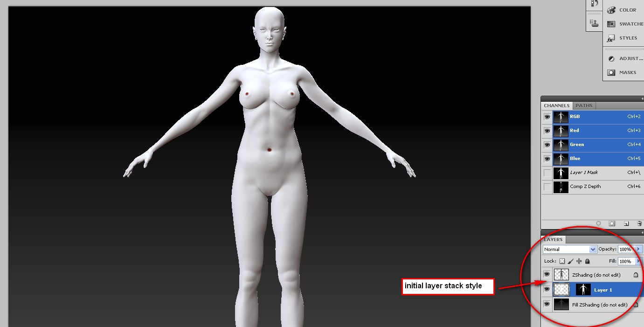Open the Normal blend mode dropdown
Viewport: 644px width, 327px height.
(569, 249)
